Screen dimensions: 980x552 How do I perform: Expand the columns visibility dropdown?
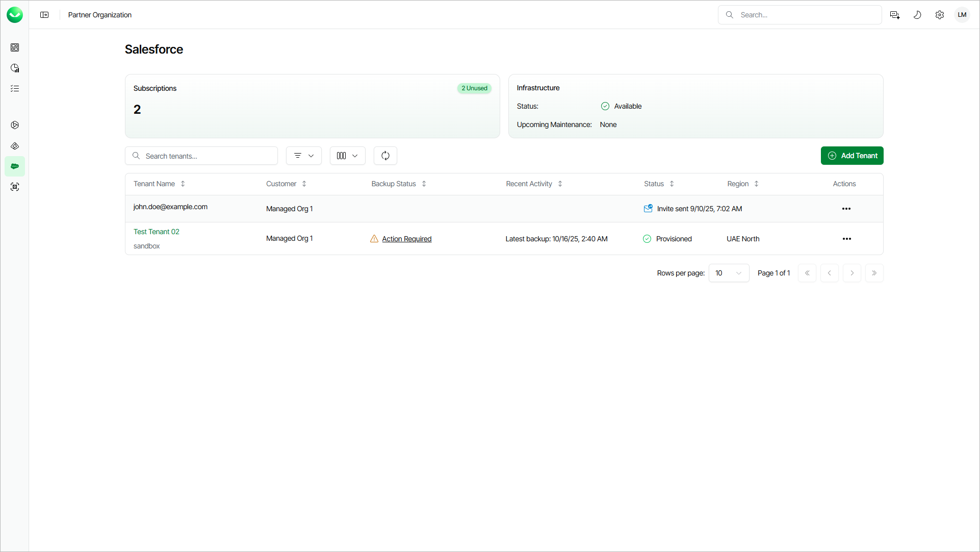click(347, 156)
